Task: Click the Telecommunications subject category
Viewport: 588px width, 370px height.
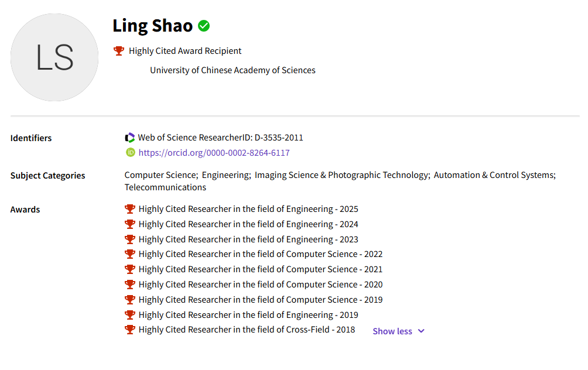Action: [x=165, y=187]
